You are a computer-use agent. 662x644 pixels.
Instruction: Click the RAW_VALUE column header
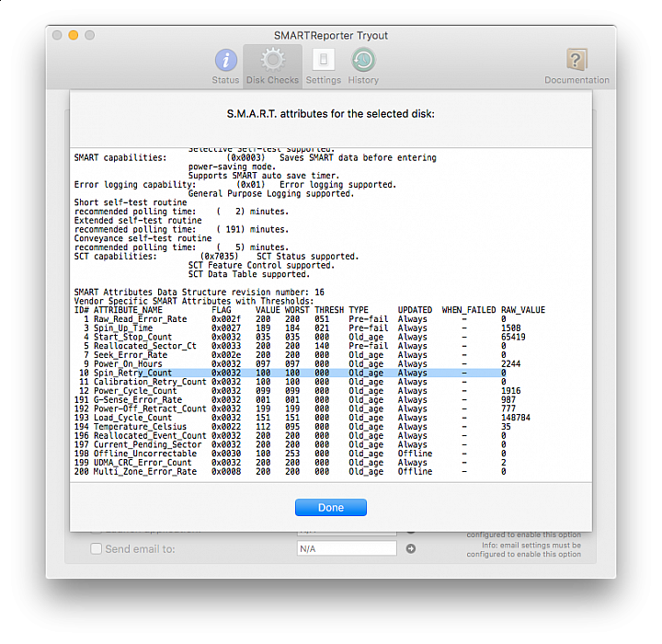coord(523,310)
